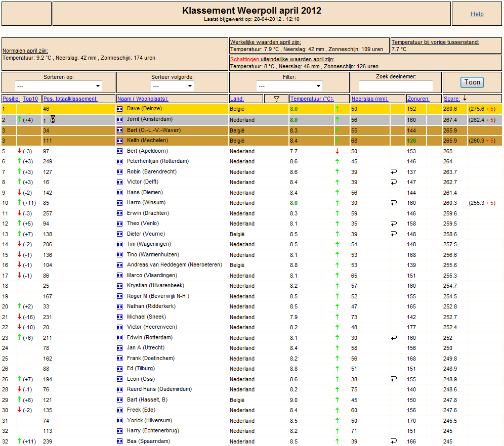Open detail icon for Keith (Mechelen)
The height and width of the screenshot is (446, 504).
119,141
